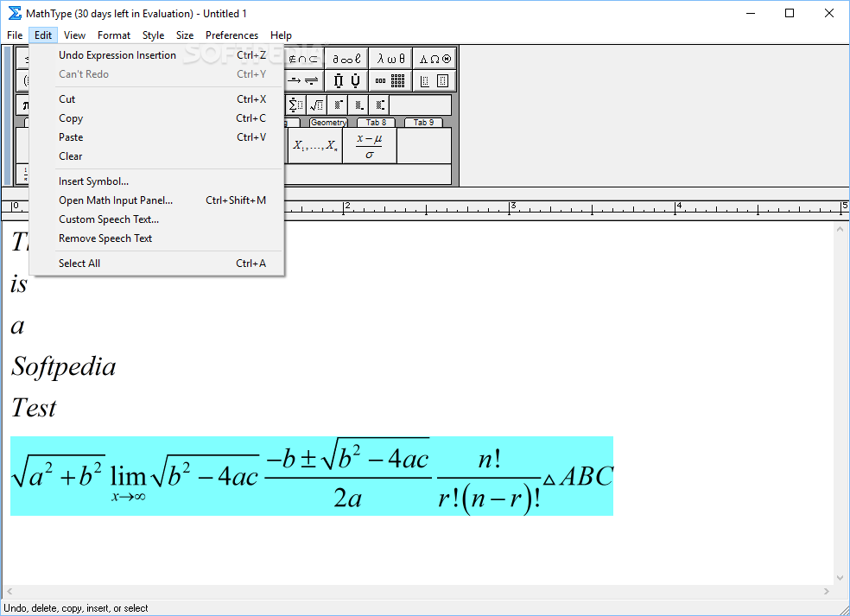
Task: Insert a summation template from the small bar
Action: [x=295, y=105]
